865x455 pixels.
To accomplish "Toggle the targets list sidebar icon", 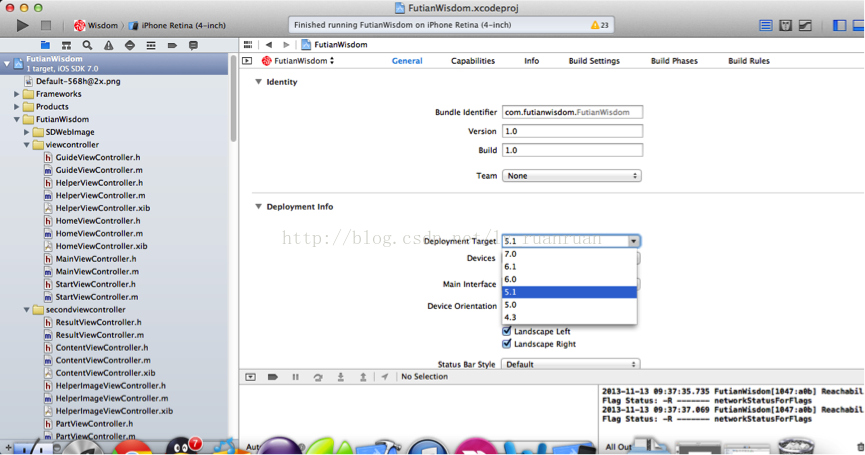I will [x=247, y=61].
